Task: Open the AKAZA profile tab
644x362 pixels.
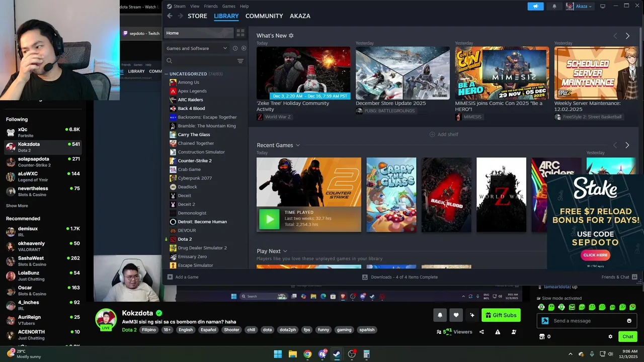Action: (x=300, y=16)
